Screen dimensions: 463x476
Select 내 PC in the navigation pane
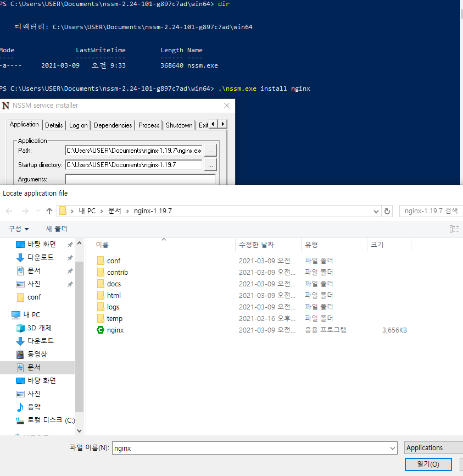click(31, 315)
